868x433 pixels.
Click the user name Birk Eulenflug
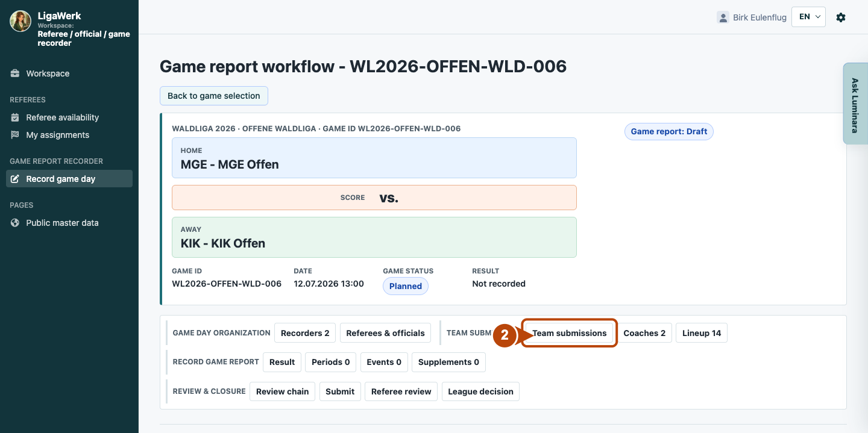(759, 17)
